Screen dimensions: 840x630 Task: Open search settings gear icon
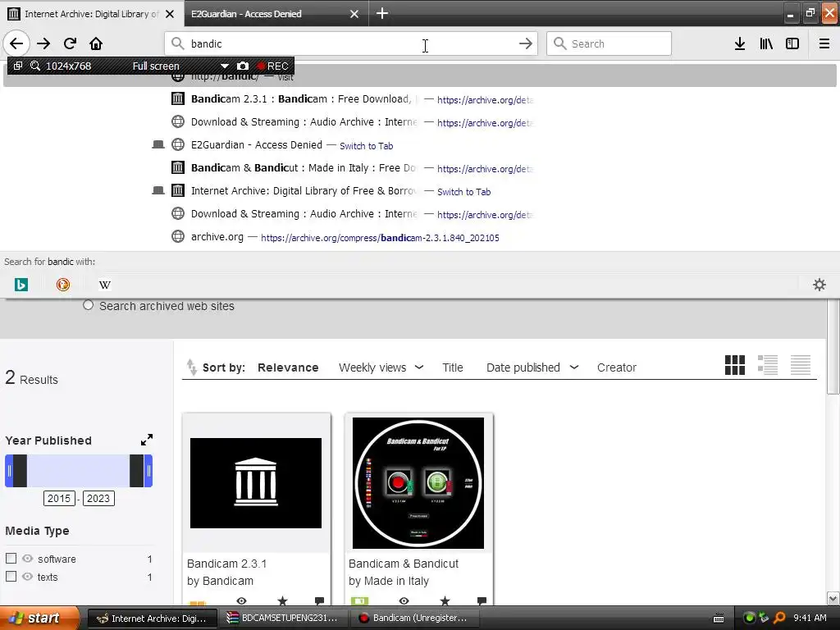click(x=819, y=285)
